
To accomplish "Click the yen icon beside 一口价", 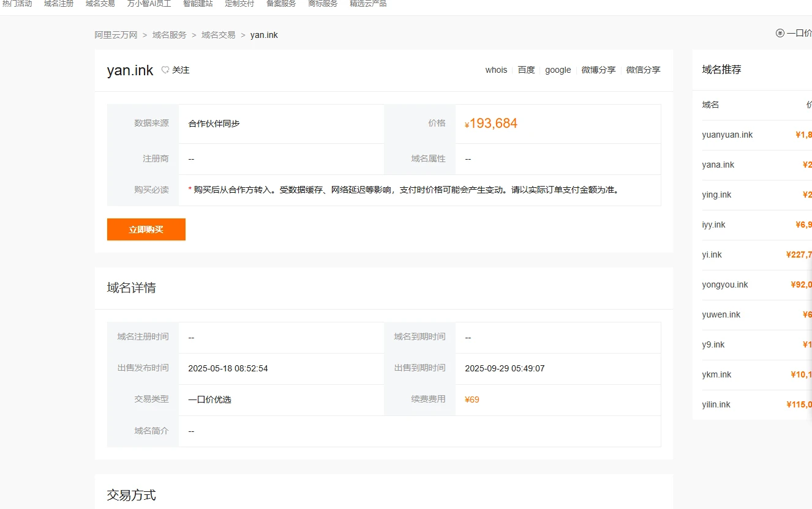I will coord(780,33).
